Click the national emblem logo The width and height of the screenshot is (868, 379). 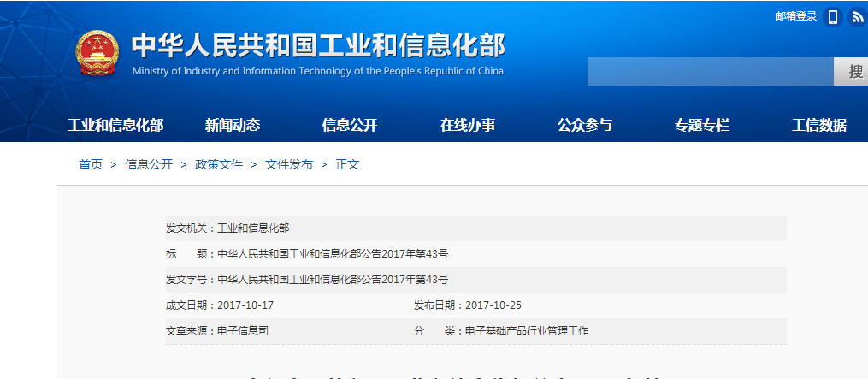pyautogui.click(x=97, y=53)
